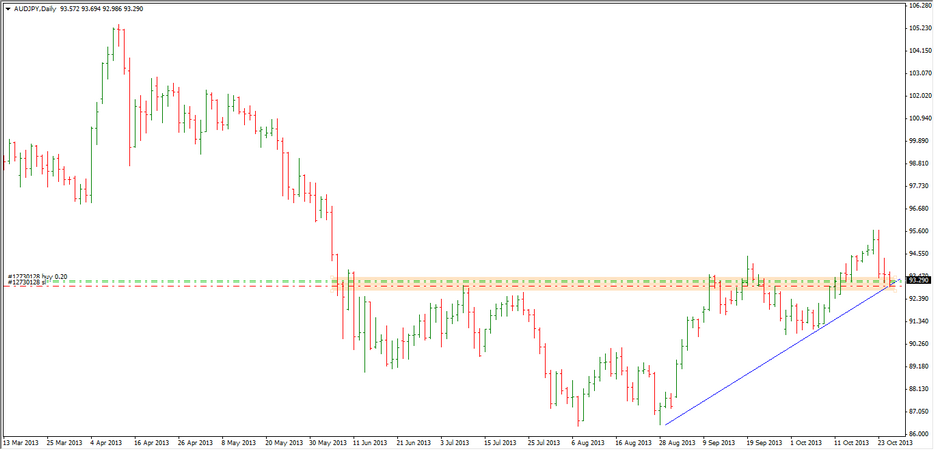The width and height of the screenshot is (934, 450).
Task: Click the current price tag 93.290
Action: (919, 280)
